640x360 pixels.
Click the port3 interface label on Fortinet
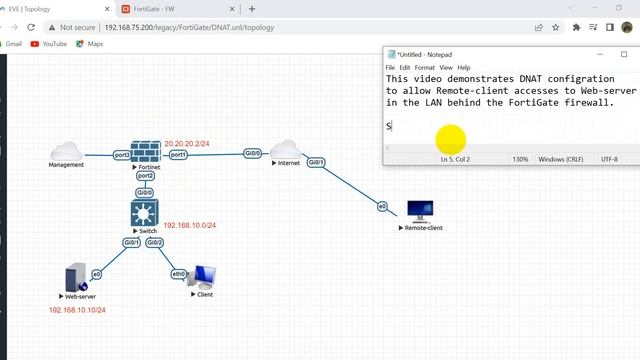tap(122, 155)
